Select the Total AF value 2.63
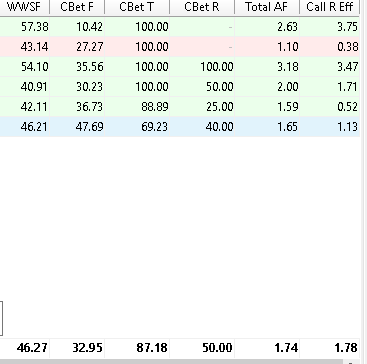This screenshot has height=364, width=367. pos(287,27)
